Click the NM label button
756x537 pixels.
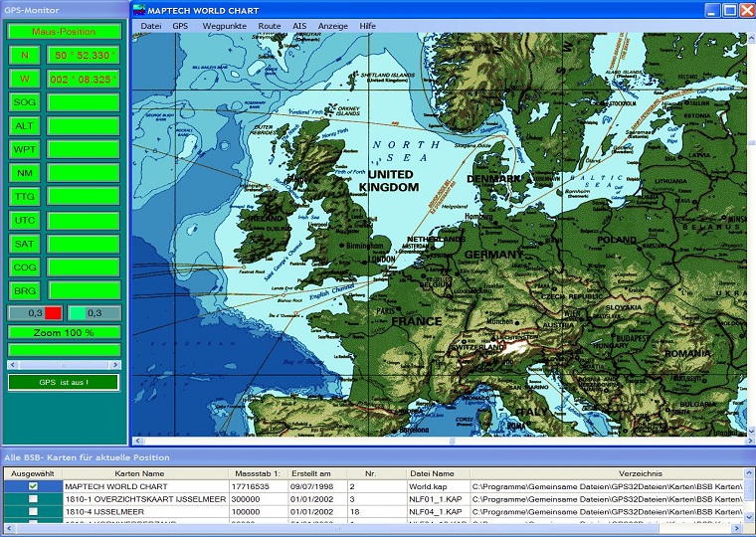pyautogui.click(x=25, y=173)
